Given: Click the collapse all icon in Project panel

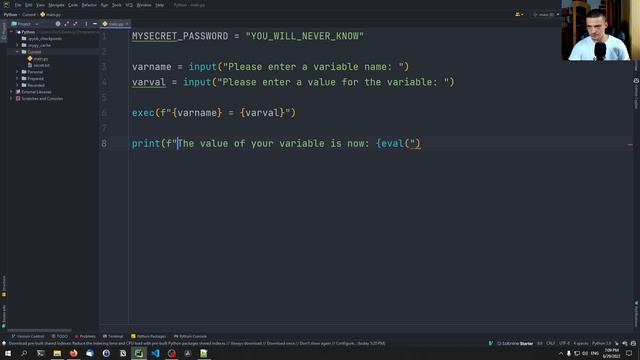Looking at the screenshot, I should pos(75,24).
